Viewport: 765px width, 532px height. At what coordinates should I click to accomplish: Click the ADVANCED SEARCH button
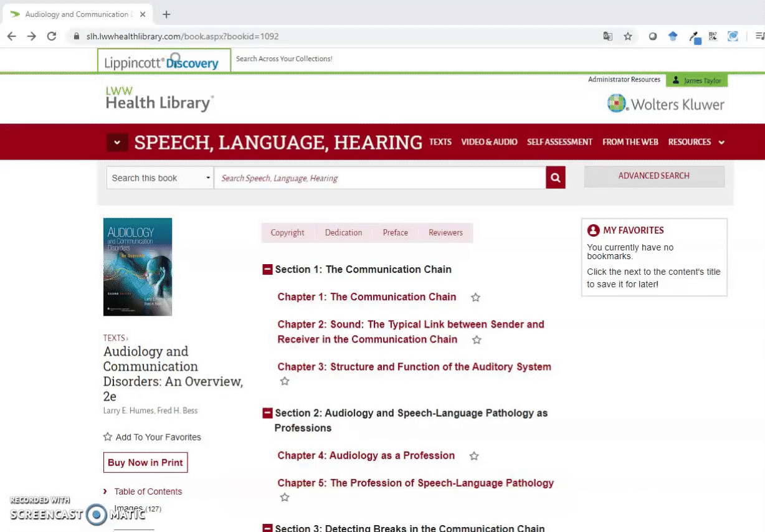654,176
